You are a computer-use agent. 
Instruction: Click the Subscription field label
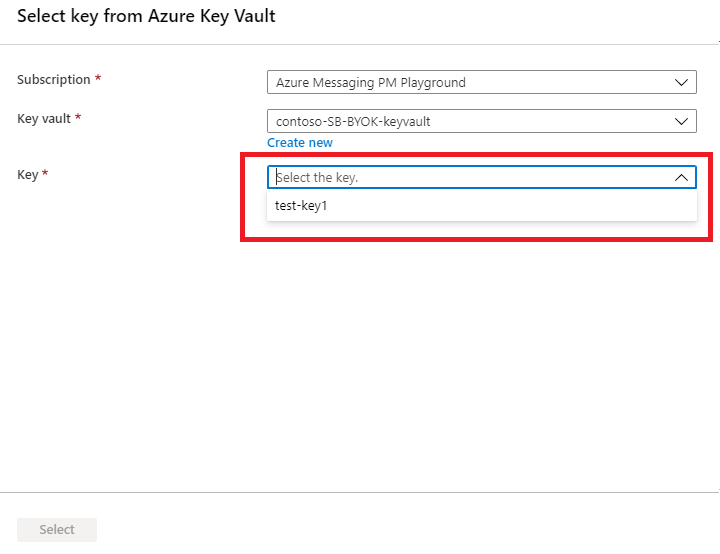54,80
